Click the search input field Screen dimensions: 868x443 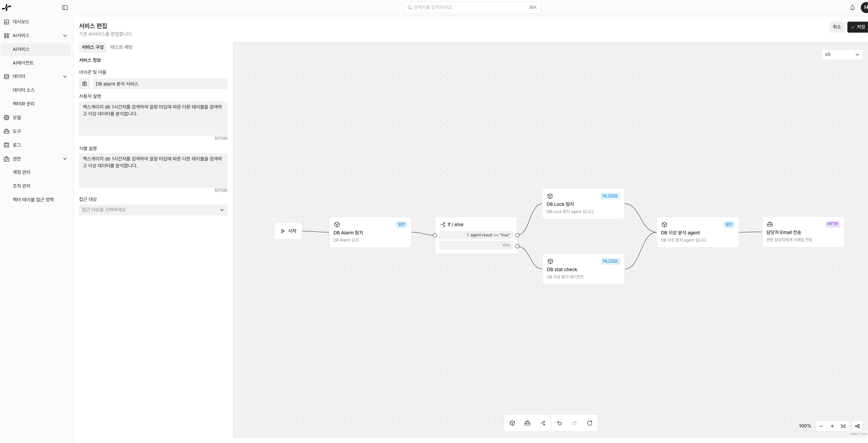[472, 7]
